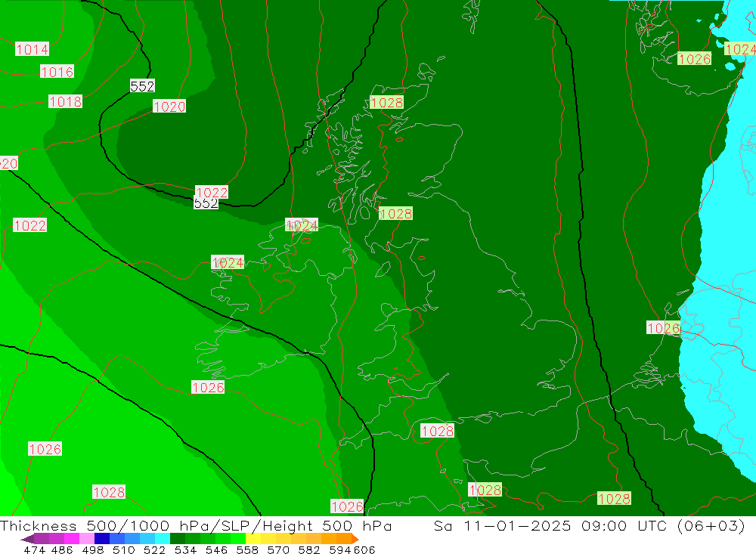Click the magenta legend swatch
Image resolution: width=756 pixels, height=554 pixels.
point(72,539)
